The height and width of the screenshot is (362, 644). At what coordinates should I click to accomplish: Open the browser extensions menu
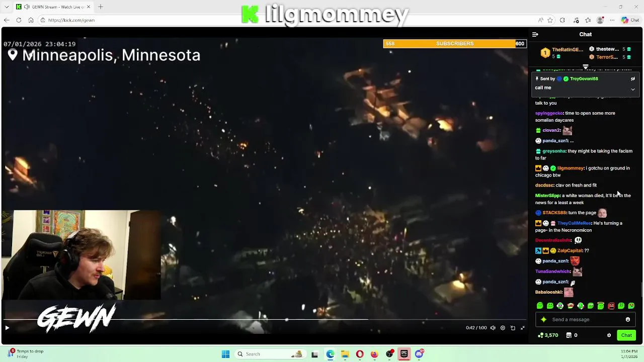pyautogui.click(x=562, y=20)
